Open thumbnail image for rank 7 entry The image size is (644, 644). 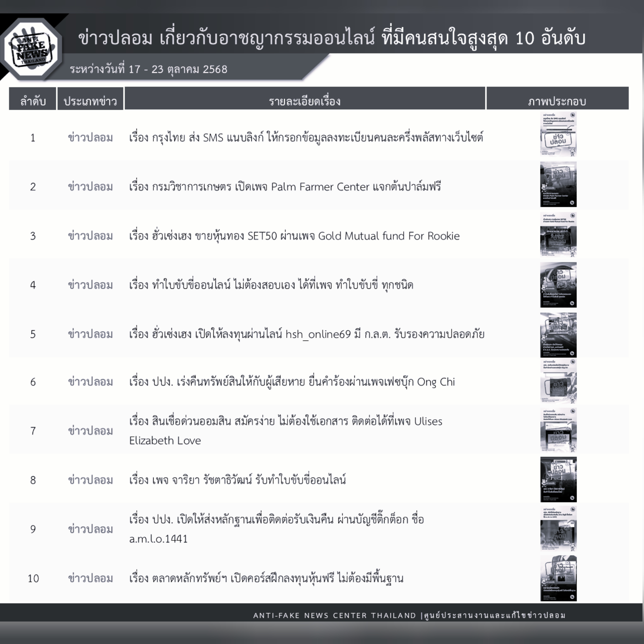pyautogui.click(x=558, y=430)
